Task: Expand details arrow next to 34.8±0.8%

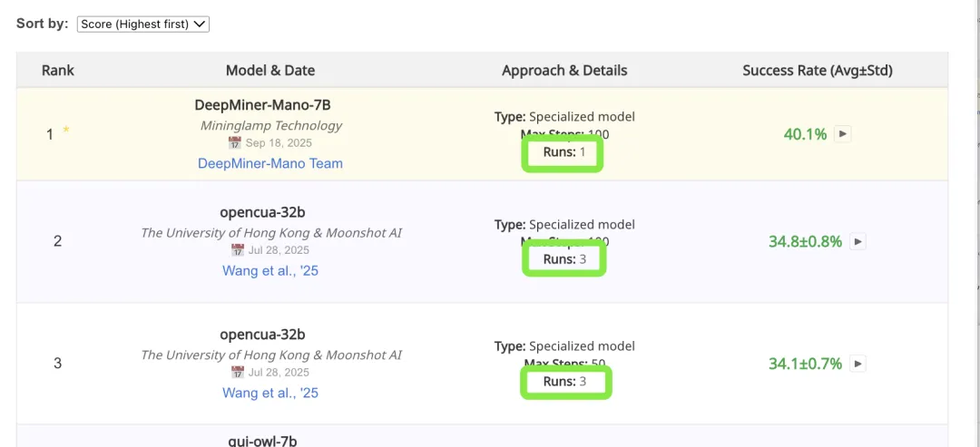Action: 857,241
